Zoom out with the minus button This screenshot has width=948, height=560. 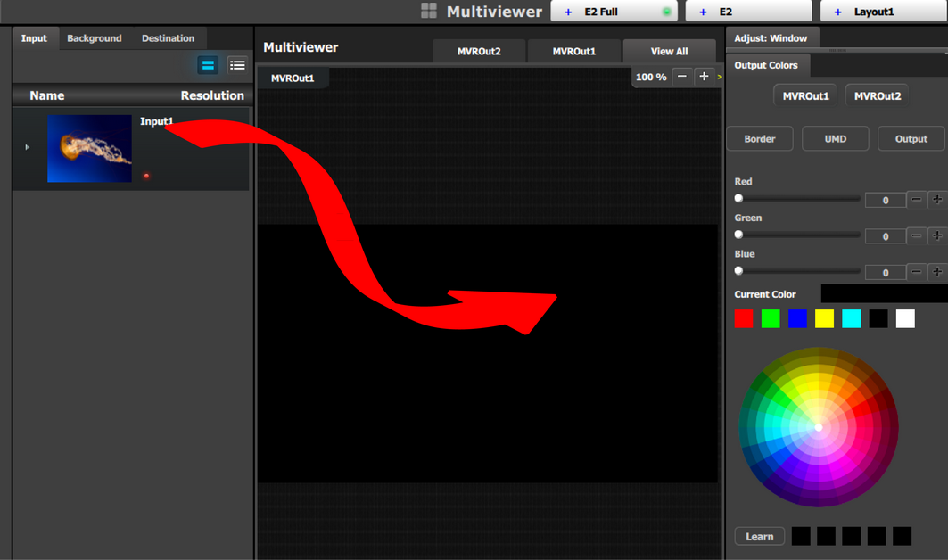682,77
